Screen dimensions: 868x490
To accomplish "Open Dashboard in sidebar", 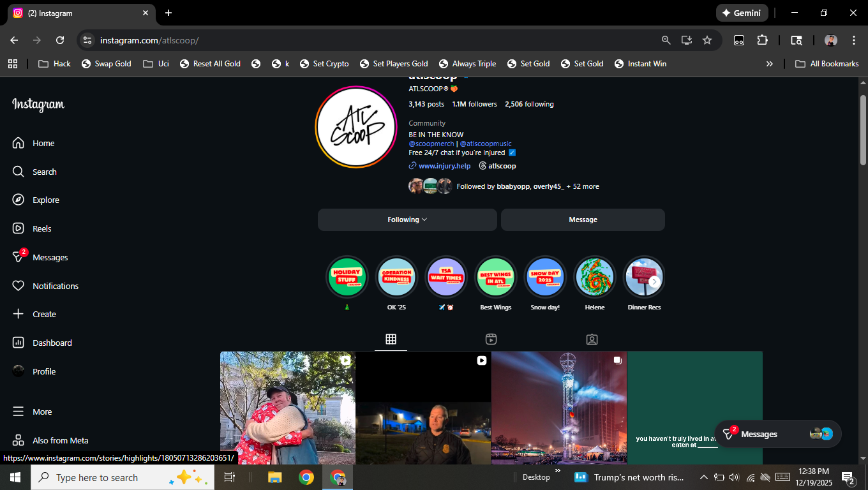I will pos(42,343).
